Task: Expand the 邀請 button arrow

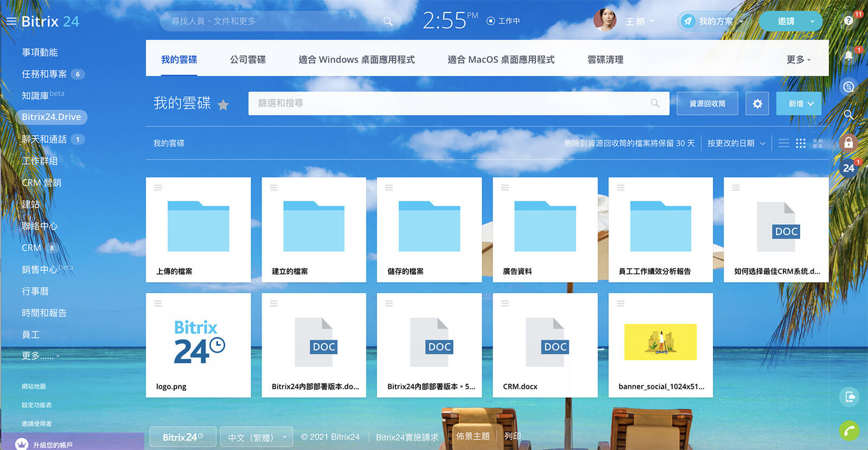Action: [812, 22]
